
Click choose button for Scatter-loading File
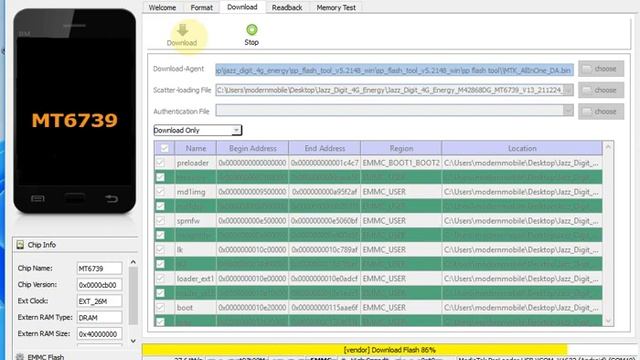click(601, 90)
